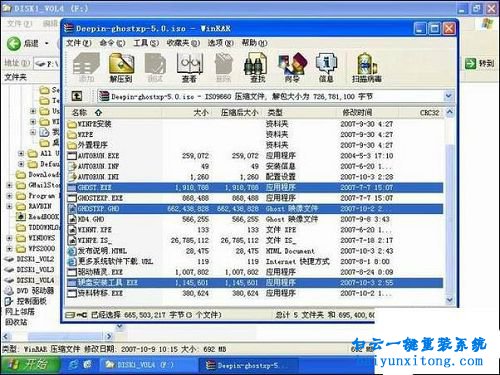Select the WINPE安装 folder row
Image resolution: width=500 pixels, height=375 pixels.
pyautogui.click(x=255, y=124)
